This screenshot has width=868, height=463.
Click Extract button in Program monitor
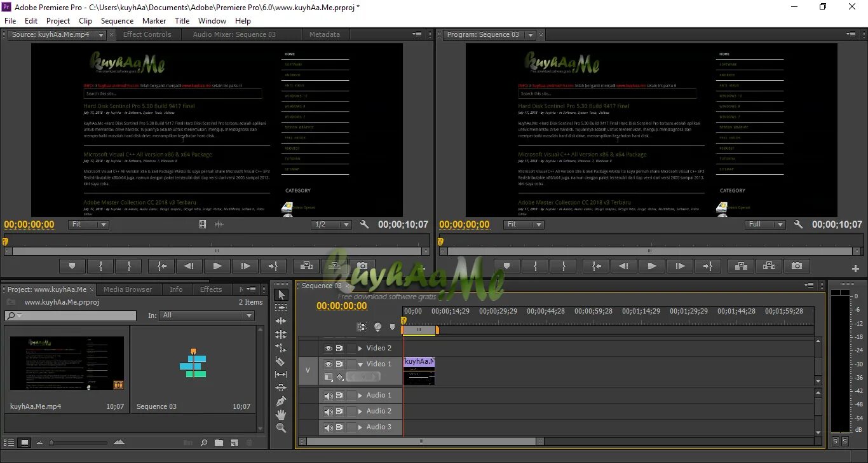point(769,266)
